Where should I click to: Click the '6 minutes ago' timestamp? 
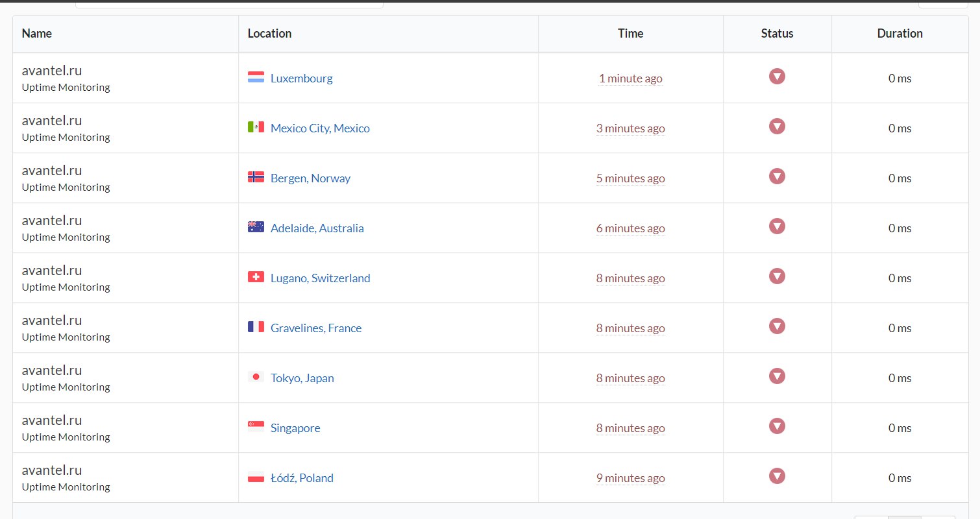pos(631,228)
